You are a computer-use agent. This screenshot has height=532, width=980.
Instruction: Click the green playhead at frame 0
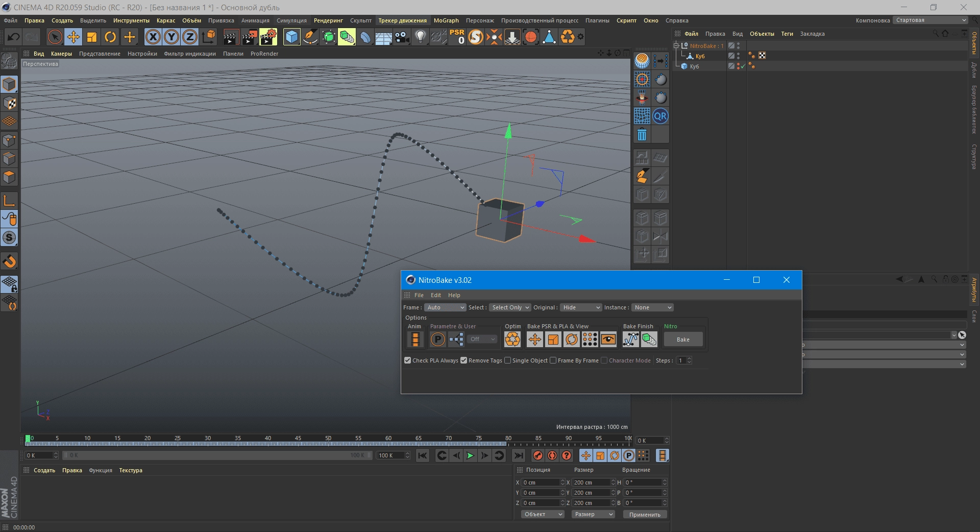[28, 439]
